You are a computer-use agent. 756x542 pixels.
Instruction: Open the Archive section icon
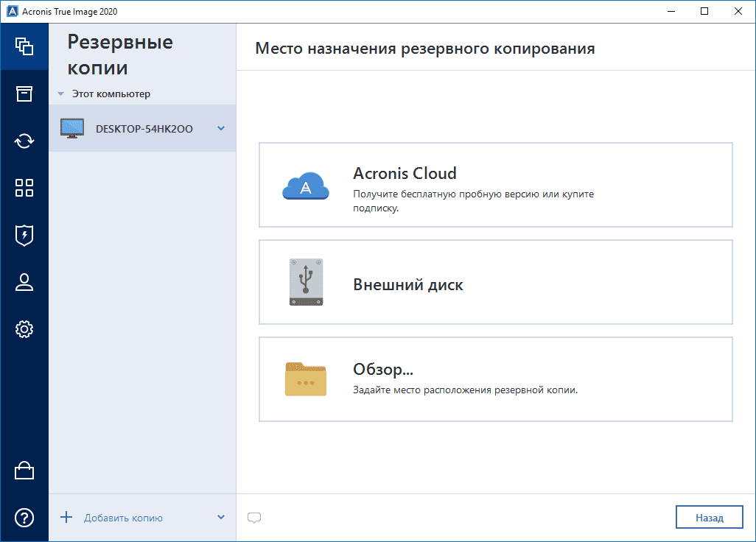click(x=24, y=94)
